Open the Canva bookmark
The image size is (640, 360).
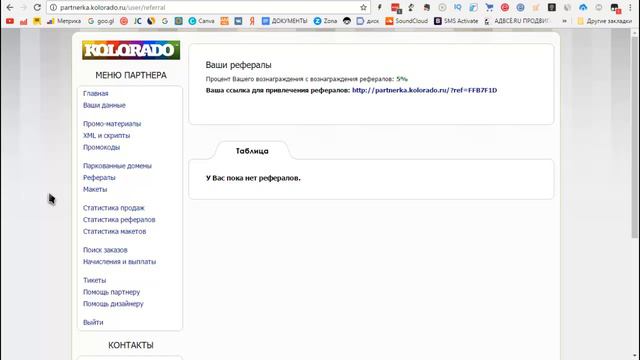pyautogui.click(x=201, y=21)
